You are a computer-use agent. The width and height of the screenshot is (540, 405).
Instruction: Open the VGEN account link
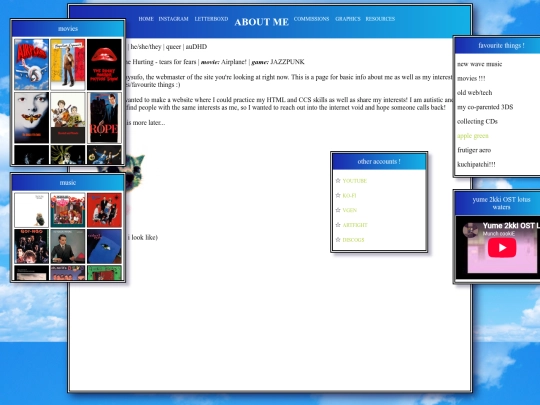tap(350, 210)
